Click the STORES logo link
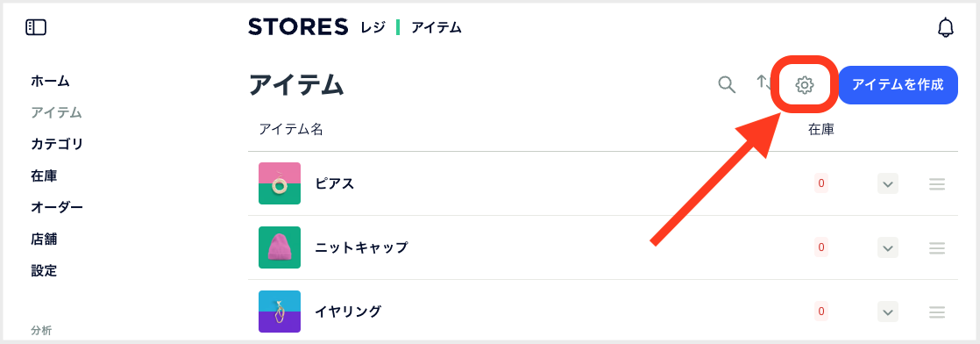Viewport: 980px width, 344px height. [x=297, y=27]
